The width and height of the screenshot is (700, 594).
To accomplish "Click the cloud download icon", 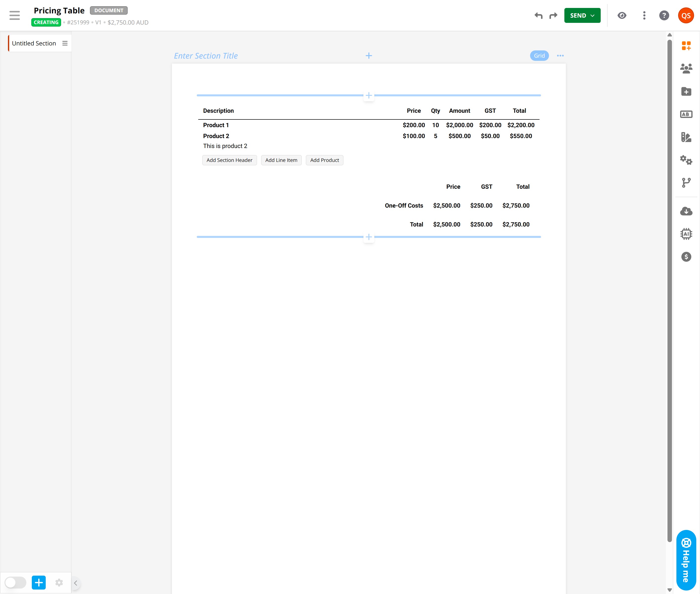I will (x=686, y=211).
